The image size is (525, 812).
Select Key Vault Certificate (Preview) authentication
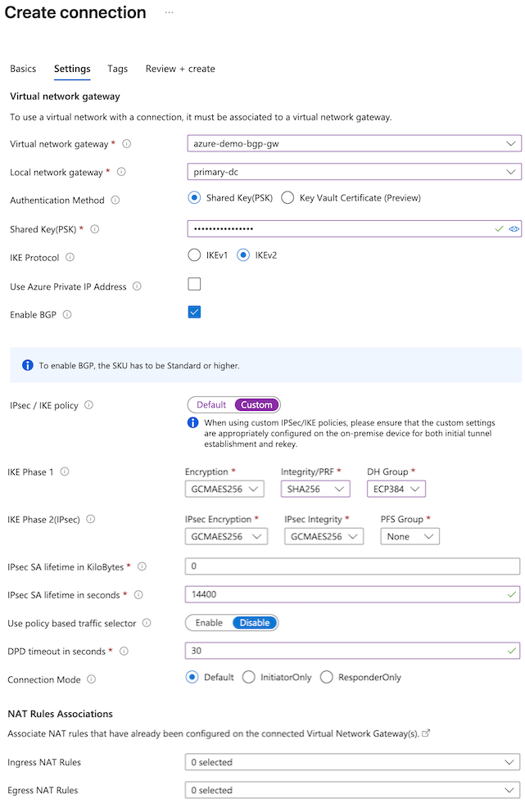287,198
